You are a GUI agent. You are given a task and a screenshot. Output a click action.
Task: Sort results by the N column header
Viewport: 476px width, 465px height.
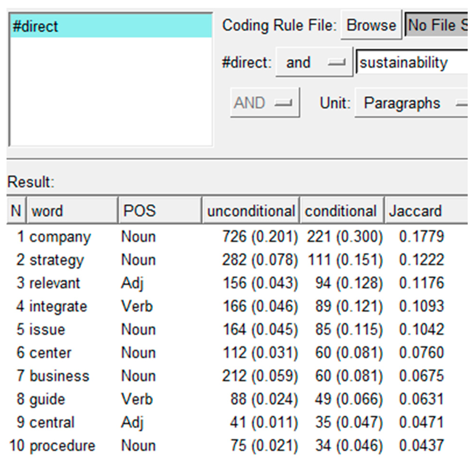(x=16, y=210)
